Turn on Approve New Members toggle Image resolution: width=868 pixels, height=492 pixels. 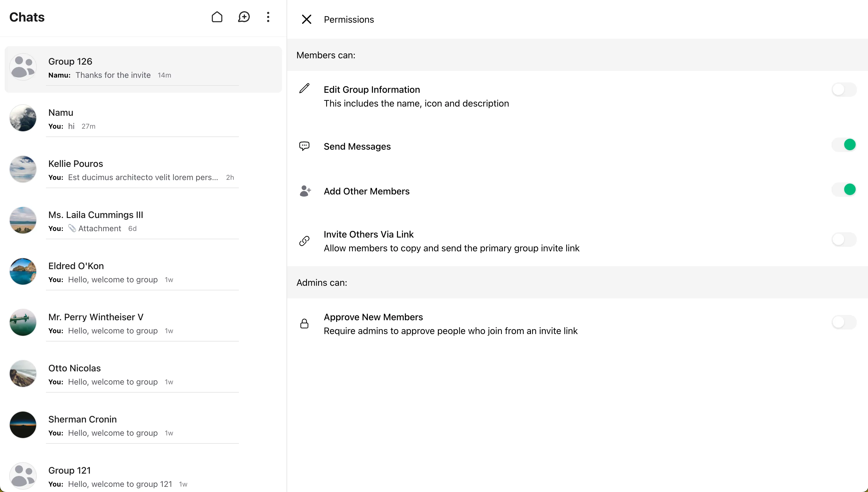coord(844,322)
